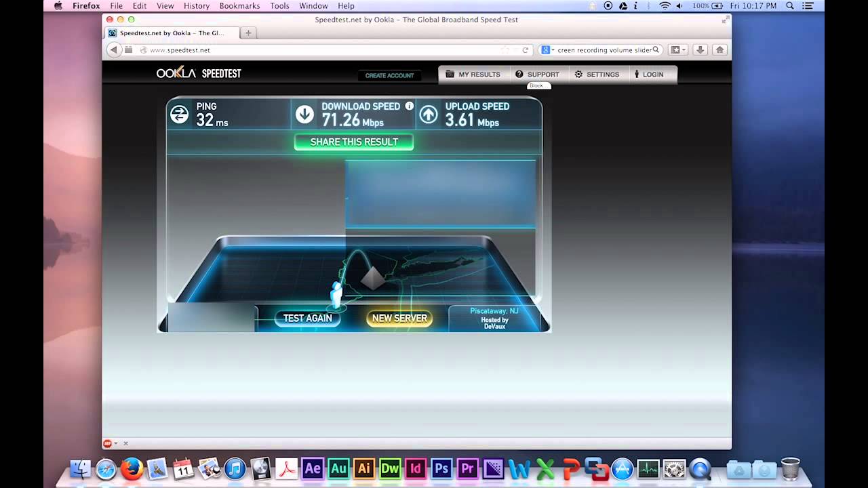
Task: Close the add-on bar with the X
Action: point(125,443)
